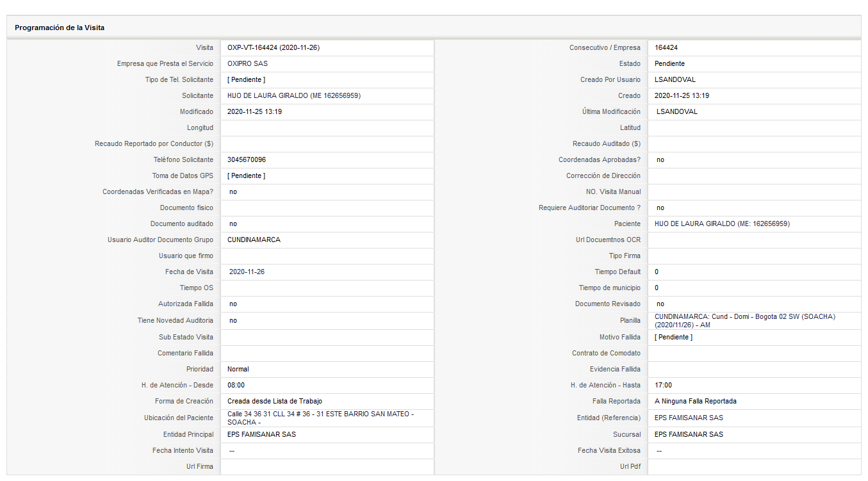The image size is (868, 481).
Task: Click the OXIPRO SAS company value
Action: pyautogui.click(x=247, y=64)
